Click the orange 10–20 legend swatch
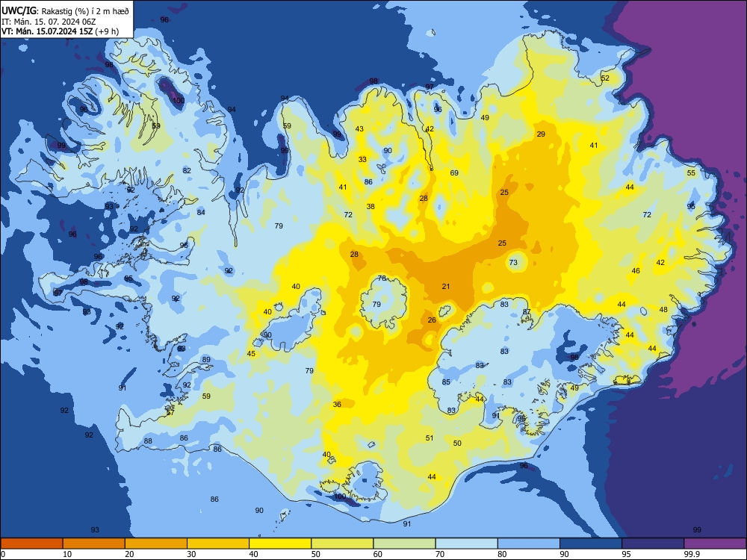This screenshot has height=560, width=747. pos(94,544)
